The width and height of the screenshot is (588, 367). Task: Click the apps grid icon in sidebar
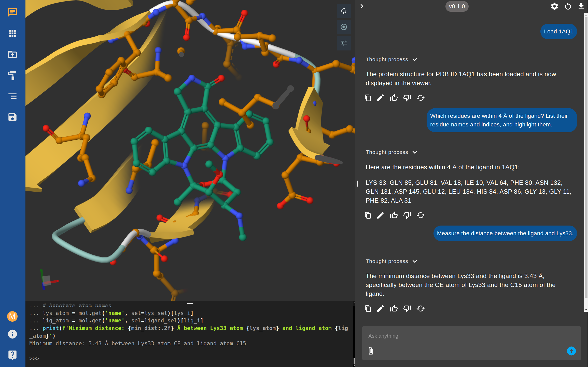[x=12, y=33]
